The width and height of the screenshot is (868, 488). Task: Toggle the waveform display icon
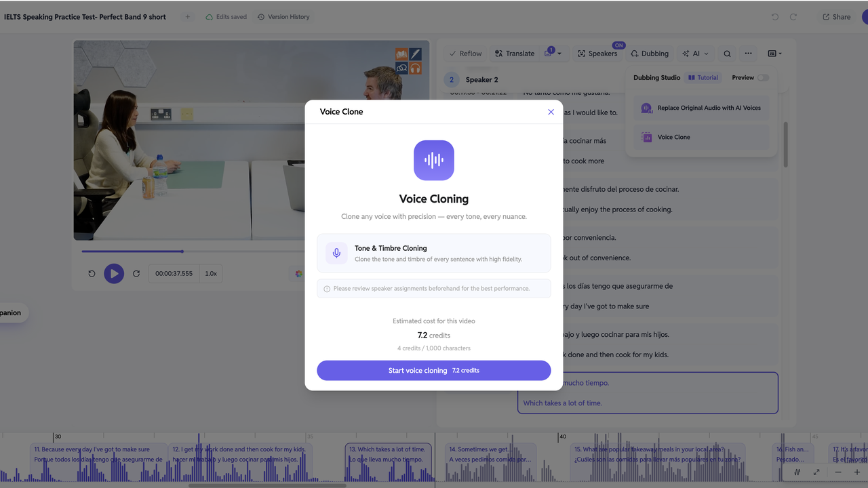pos(797,472)
